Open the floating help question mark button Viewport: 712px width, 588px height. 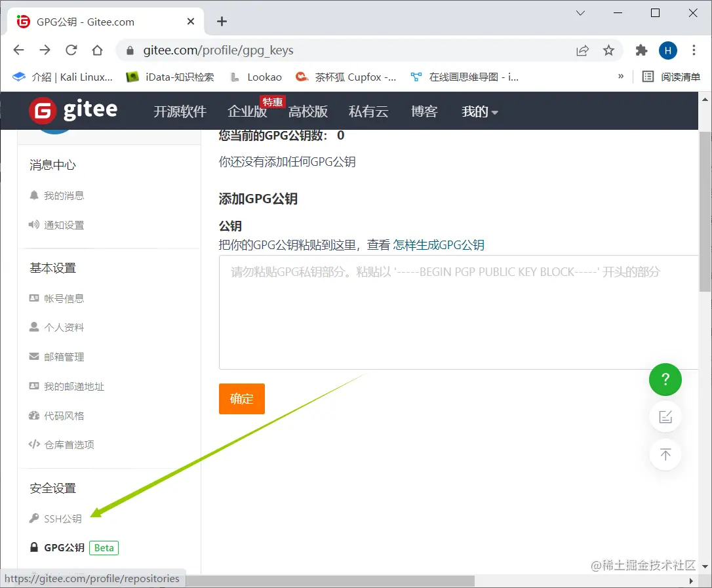tap(665, 380)
